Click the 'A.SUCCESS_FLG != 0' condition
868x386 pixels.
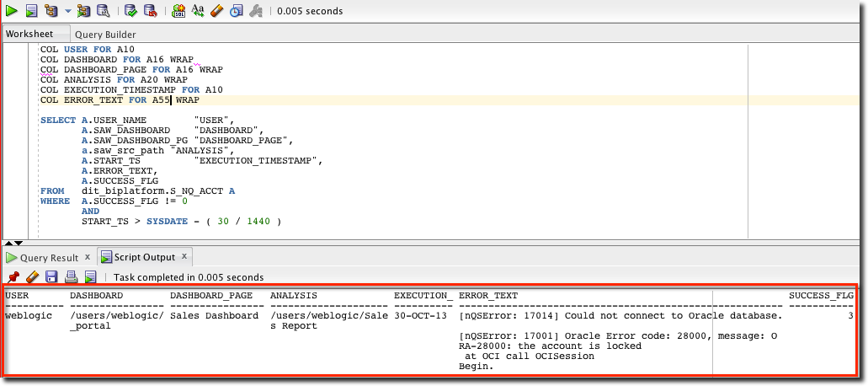click(135, 201)
